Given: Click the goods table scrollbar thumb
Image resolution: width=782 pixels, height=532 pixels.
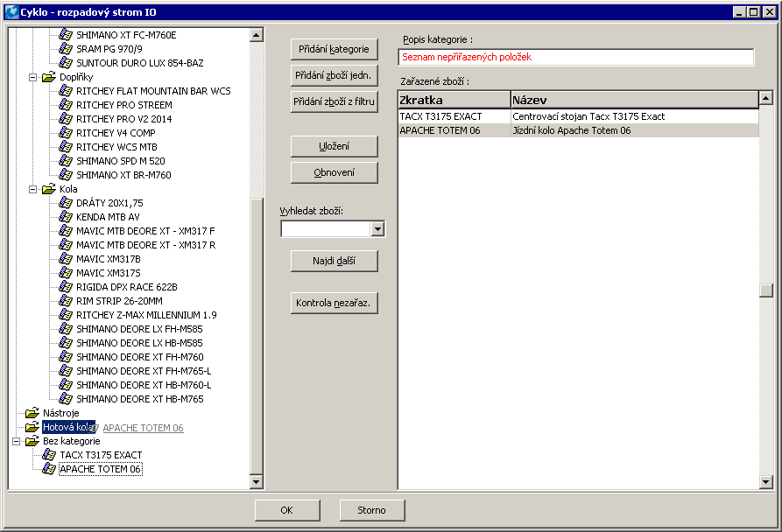Looking at the screenshot, I should pos(766,290).
